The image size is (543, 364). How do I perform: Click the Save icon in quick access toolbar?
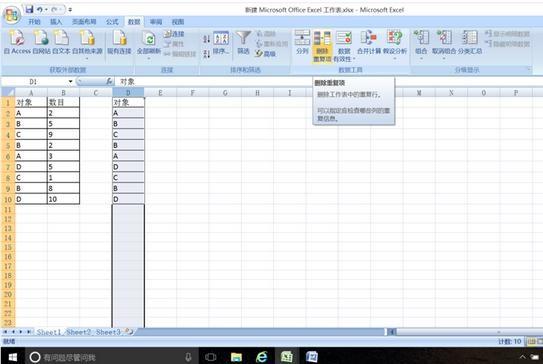29,9
